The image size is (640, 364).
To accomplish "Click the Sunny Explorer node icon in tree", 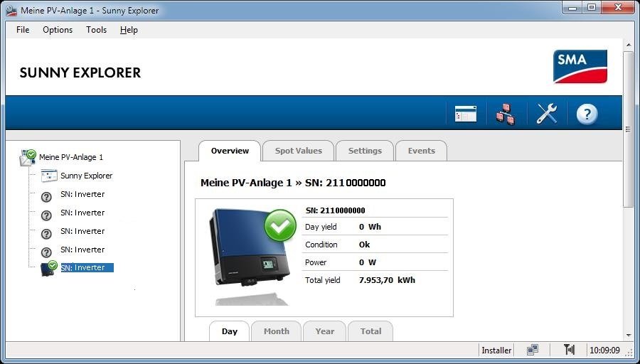I will 49,176.
